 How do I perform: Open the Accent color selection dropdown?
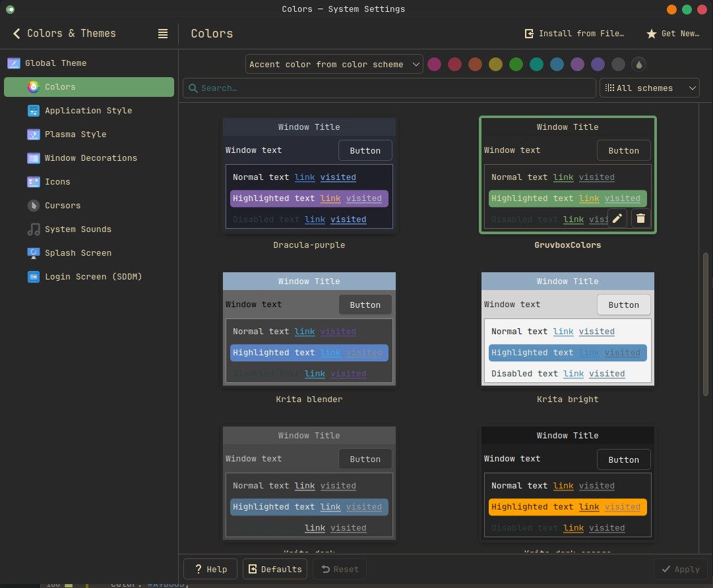[x=334, y=64]
